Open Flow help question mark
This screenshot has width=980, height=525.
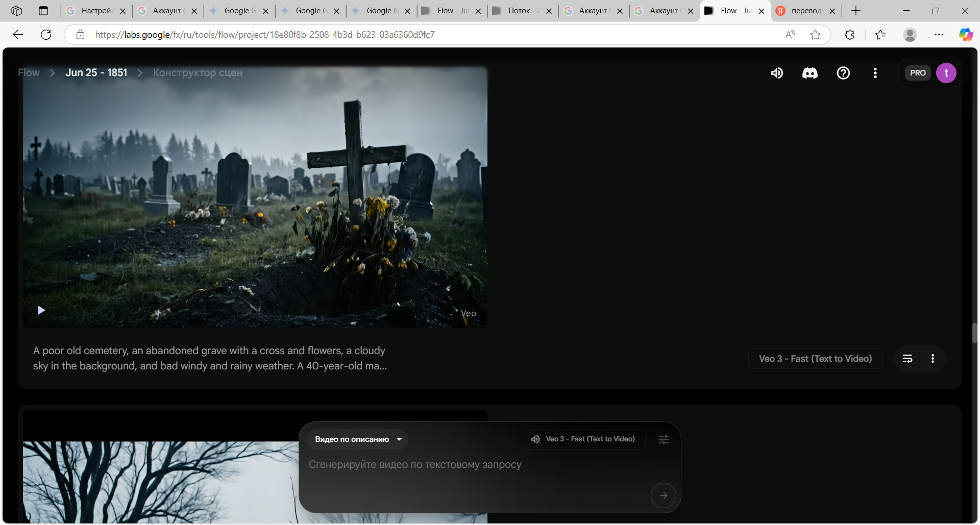843,73
